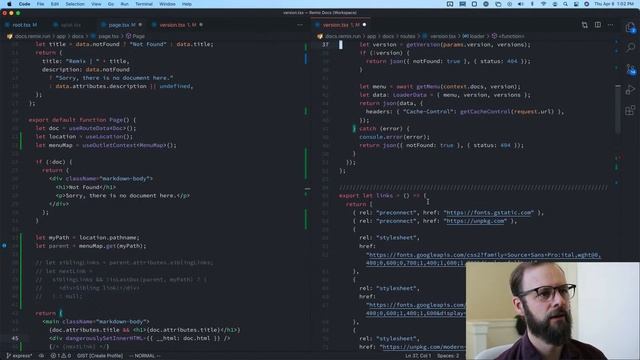Open the Edit menu
Image resolution: width=640 pixels, height=360 pixels.
coord(55,4)
